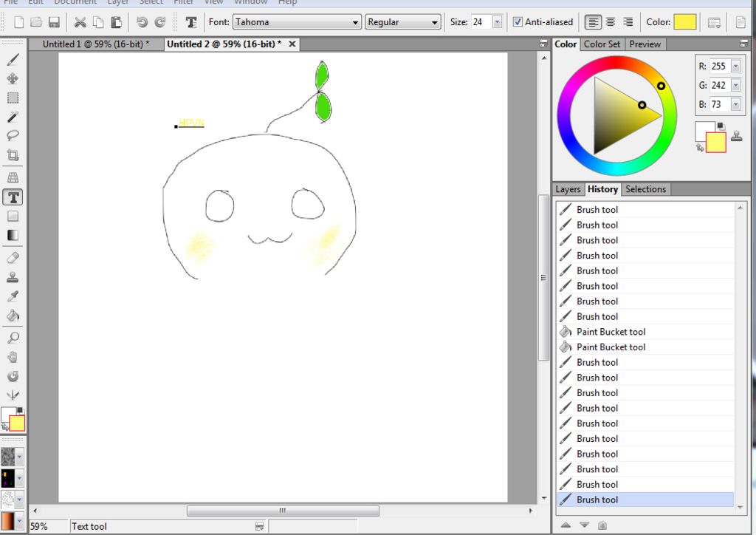
Task: Select the History tab
Action: [x=602, y=190]
